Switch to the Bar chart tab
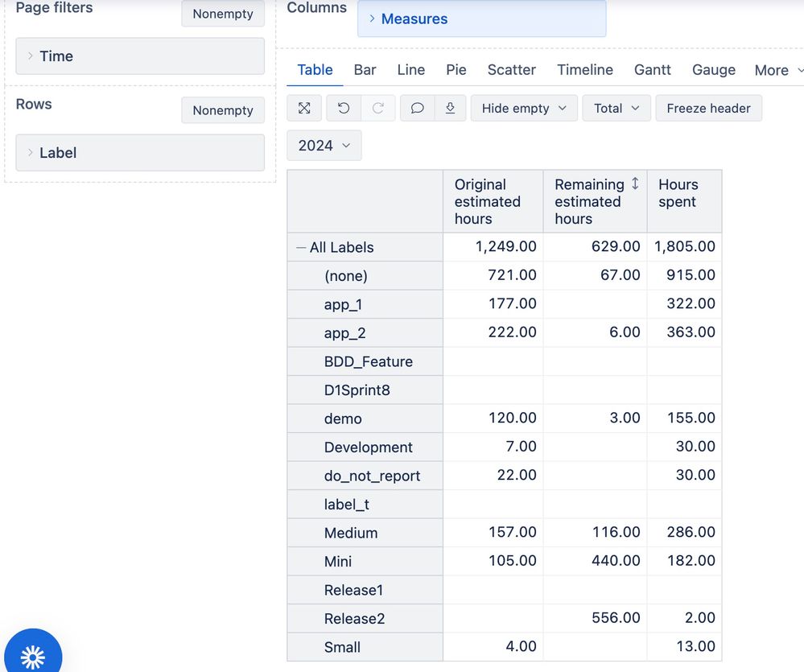804x672 pixels. tap(365, 70)
